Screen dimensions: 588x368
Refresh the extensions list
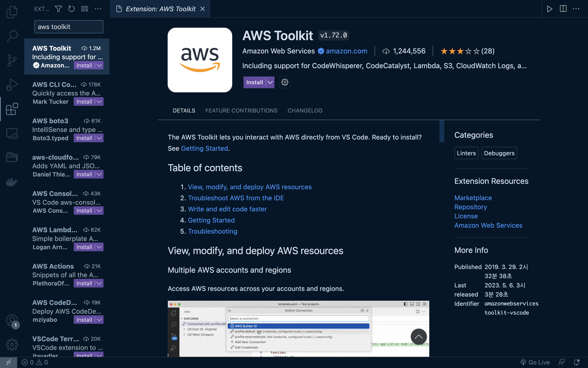click(x=71, y=9)
